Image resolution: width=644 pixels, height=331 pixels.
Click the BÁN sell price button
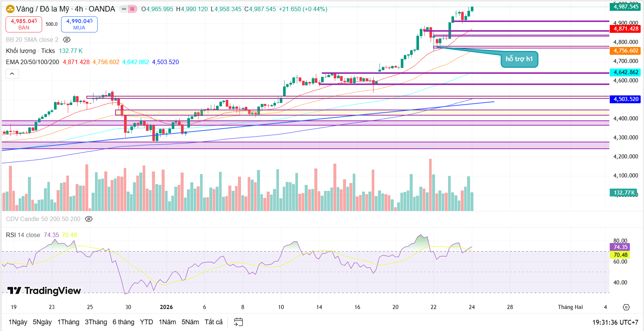point(24,24)
